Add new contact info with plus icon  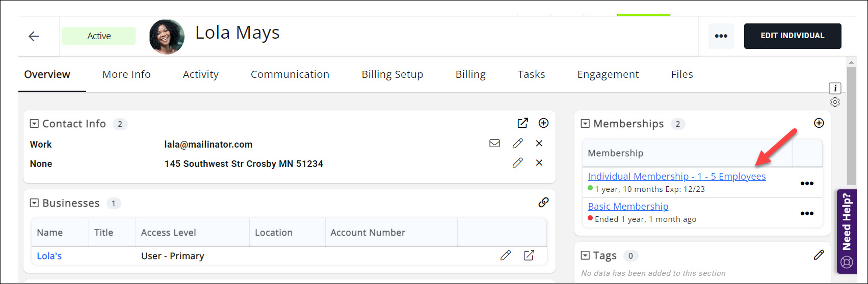[x=544, y=123]
